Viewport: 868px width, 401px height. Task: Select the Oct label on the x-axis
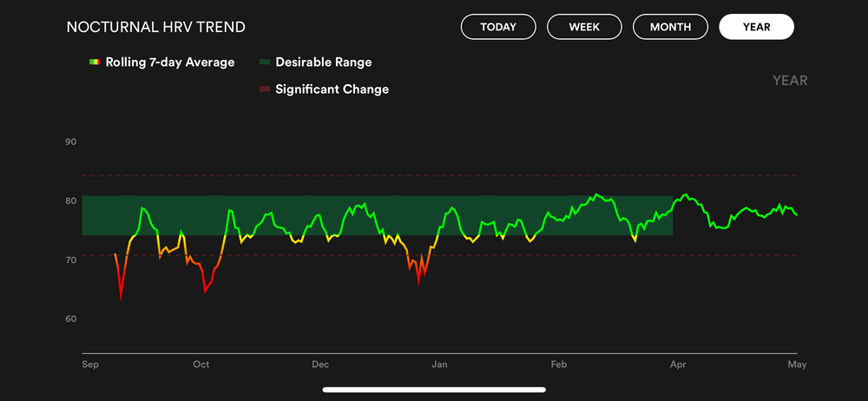tap(201, 365)
